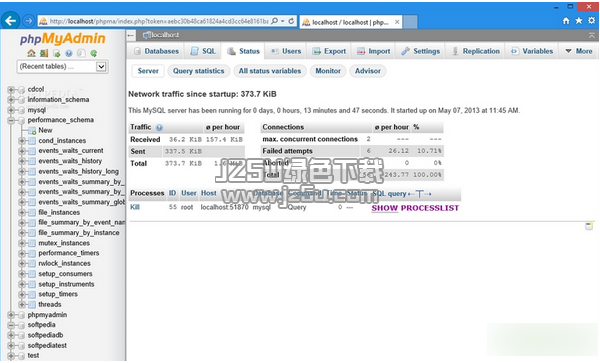Click the table icon beside performance_timers

pos(32,254)
